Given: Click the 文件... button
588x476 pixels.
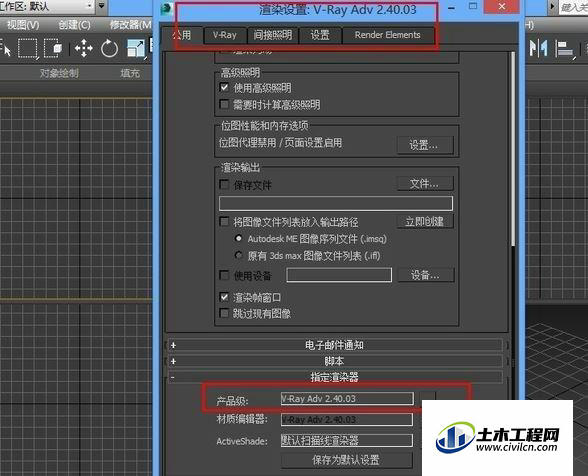Looking at the screenshot, I should [x=425, y=183].
